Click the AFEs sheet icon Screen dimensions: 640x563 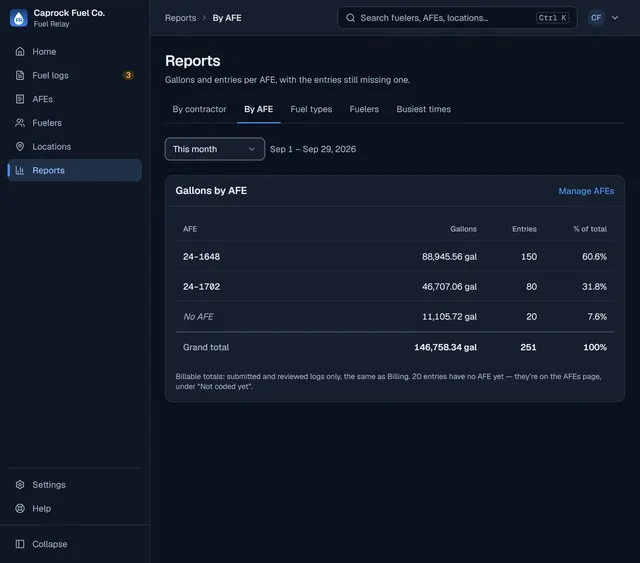tap(20, 99)
